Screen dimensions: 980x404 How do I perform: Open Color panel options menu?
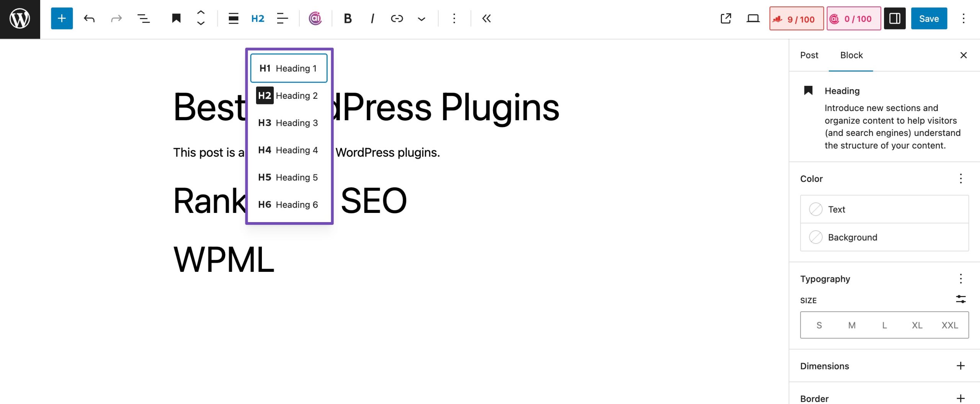tap(960, 178)
